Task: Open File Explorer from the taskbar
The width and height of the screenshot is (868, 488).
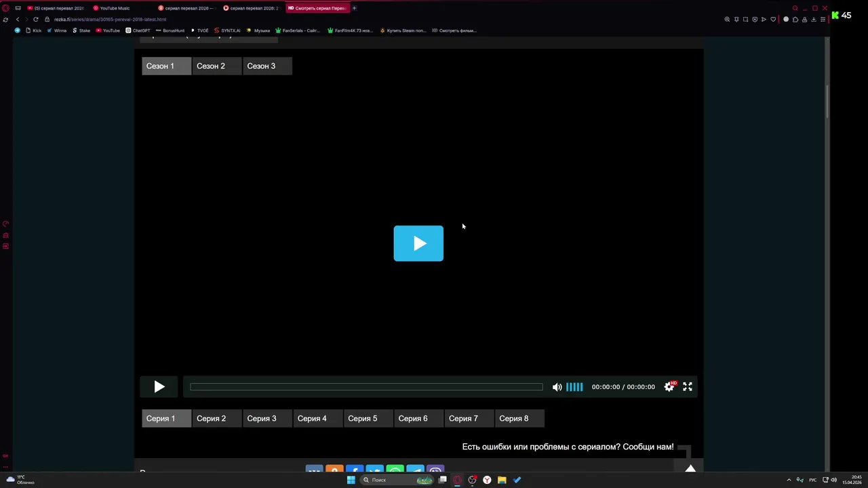Action: click(502, 480)
